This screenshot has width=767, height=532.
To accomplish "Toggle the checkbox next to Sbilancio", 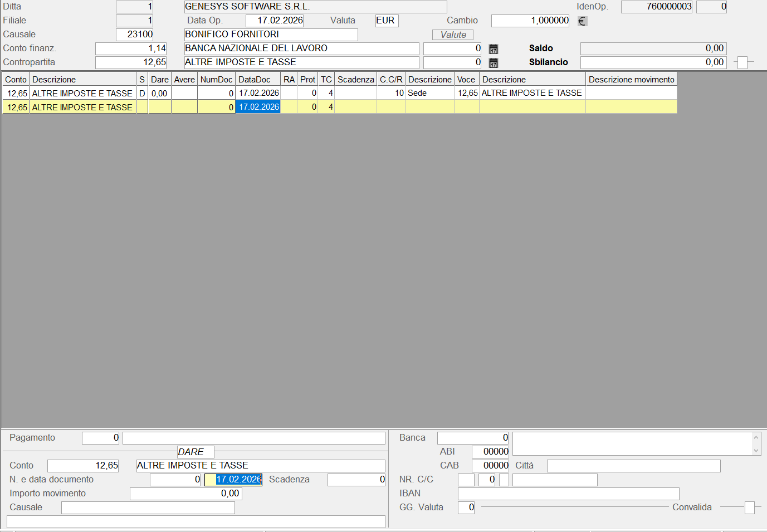I will [x=742, y=62].
